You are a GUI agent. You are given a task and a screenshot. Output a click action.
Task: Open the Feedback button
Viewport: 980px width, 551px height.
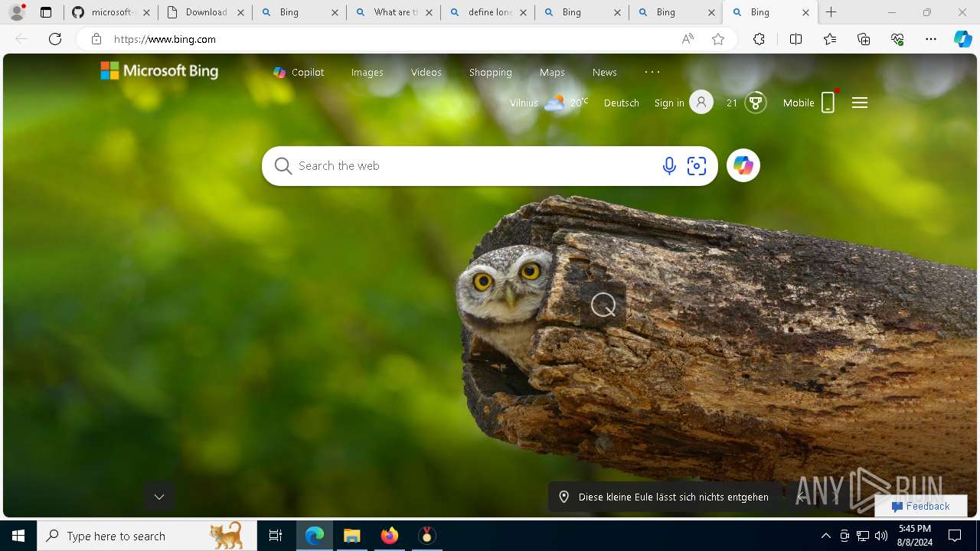pos(921,506)
